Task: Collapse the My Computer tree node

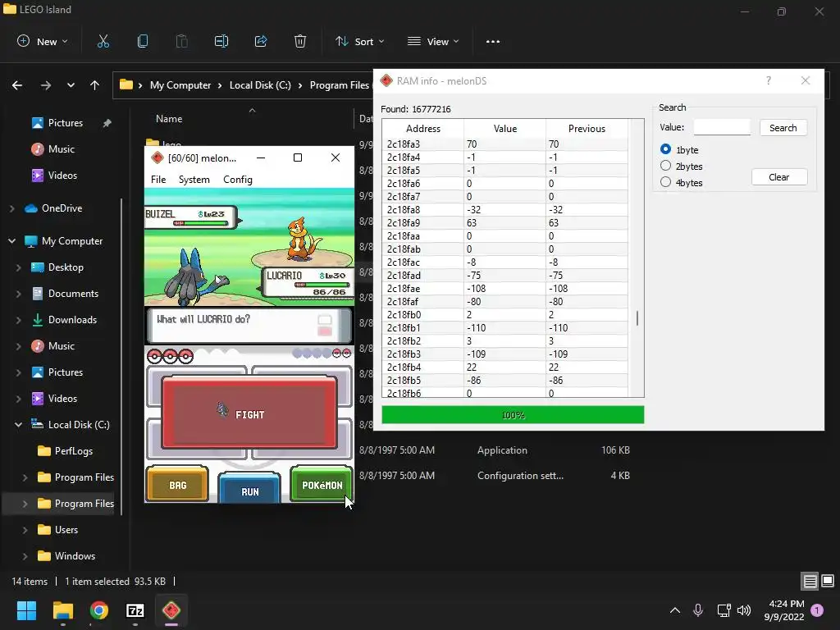Action: [11, 241]
